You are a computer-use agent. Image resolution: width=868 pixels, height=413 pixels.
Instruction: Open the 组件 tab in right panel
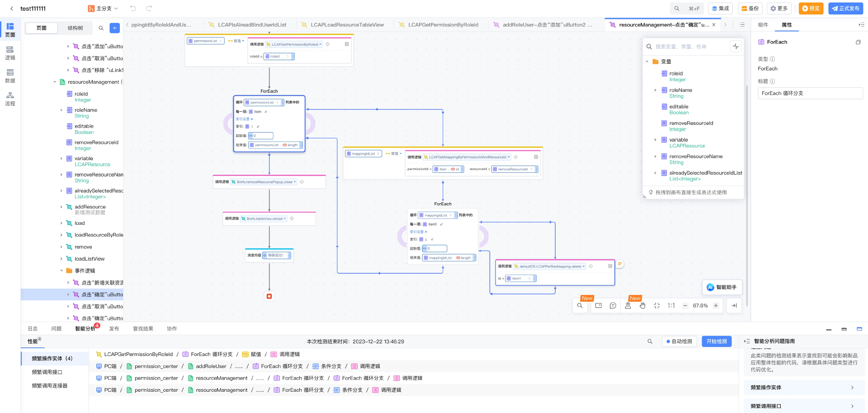tap(763, 25)
